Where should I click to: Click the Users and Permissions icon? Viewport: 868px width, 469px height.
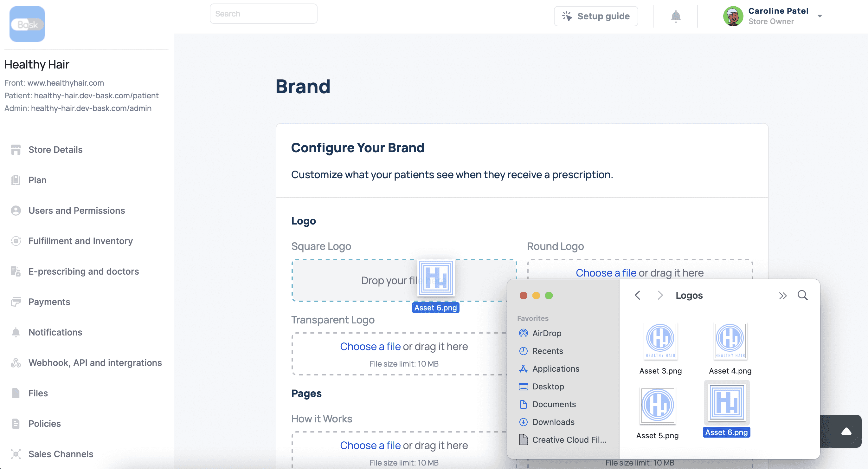pos(16,210)
